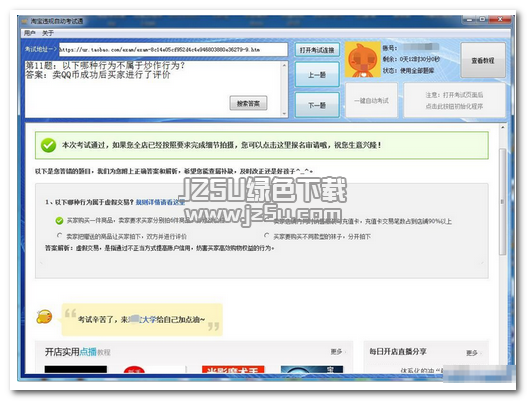Screen dimensions: 527x401
Task: Select radio option 买家要购买不同款型的袜子
Action: coord(267,236)
